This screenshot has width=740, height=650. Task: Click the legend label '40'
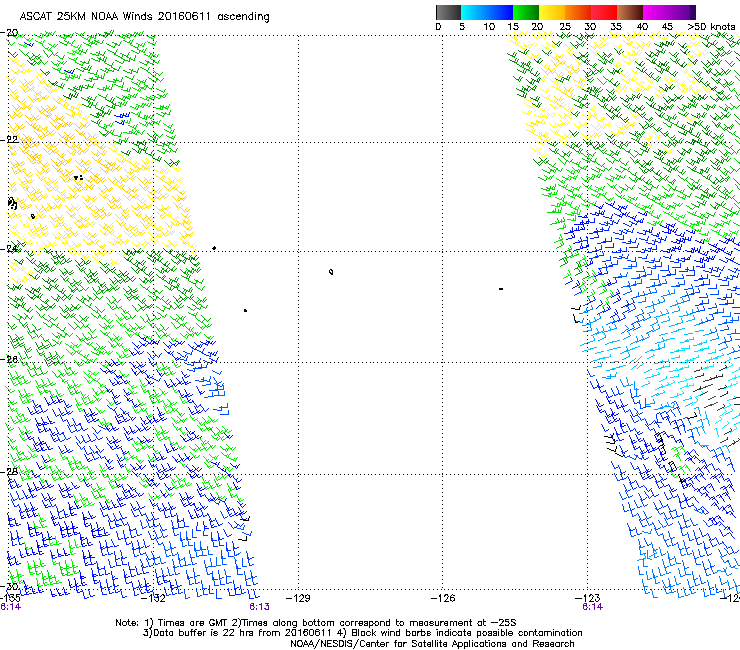tap(642, 27)
